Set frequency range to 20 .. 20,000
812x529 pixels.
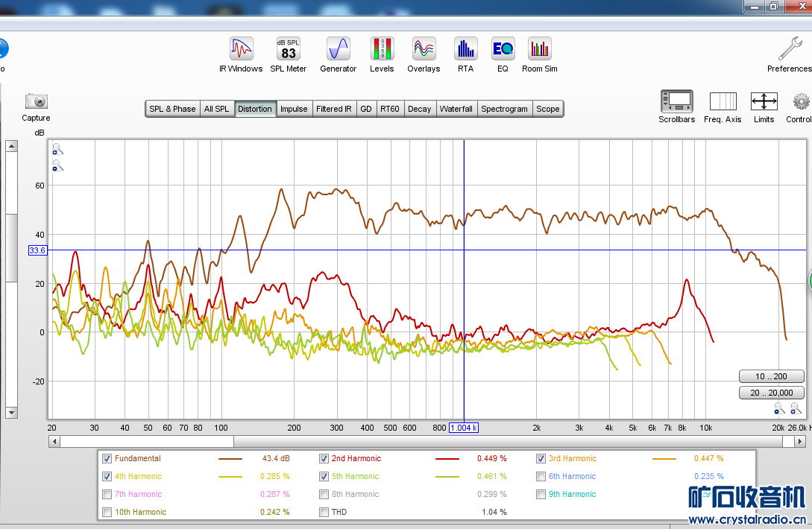[x=771, y=393]
